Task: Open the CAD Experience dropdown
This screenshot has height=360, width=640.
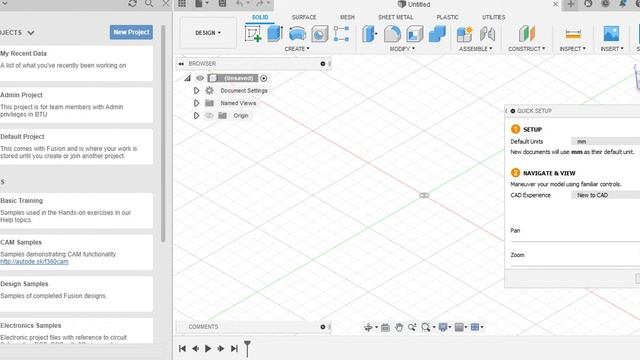Action: coord(605,195)
